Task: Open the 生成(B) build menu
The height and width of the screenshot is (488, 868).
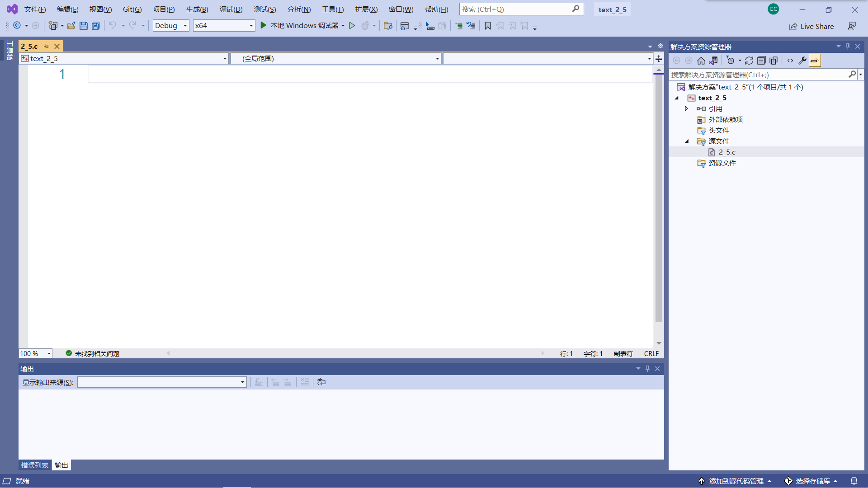Action: [197, 9]
